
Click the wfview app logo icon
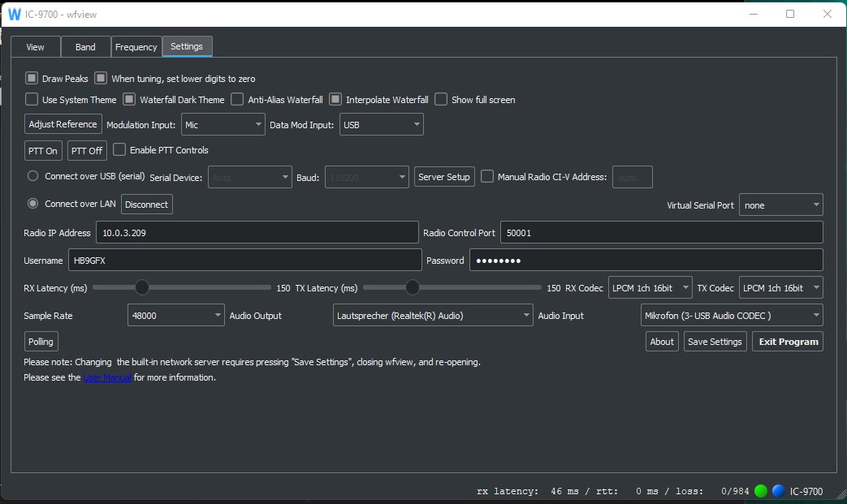14,14
